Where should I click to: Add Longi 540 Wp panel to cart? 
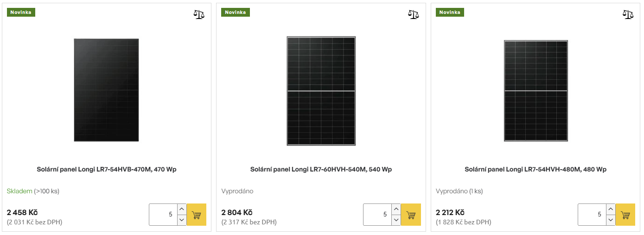point(411,215)
